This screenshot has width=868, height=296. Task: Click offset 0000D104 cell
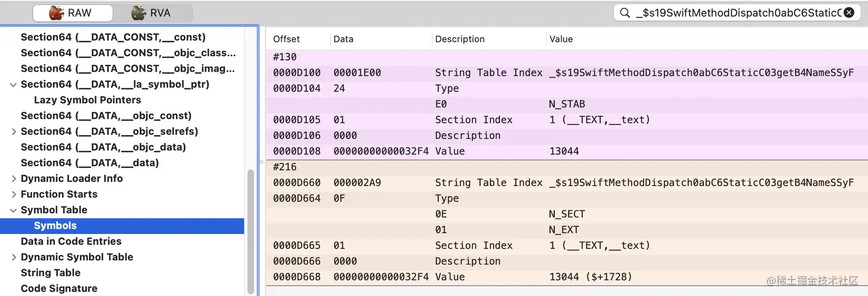(297, 88)
